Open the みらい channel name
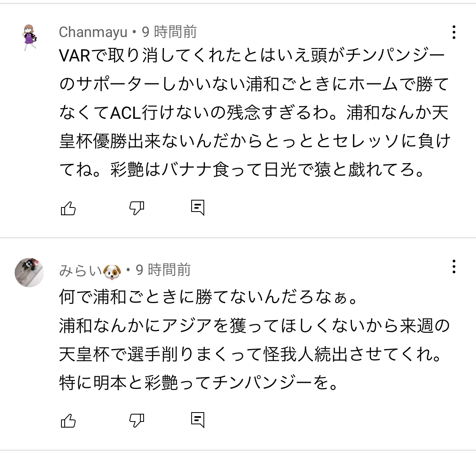This screenshot has width=476, height=452. tap(80, 270)
